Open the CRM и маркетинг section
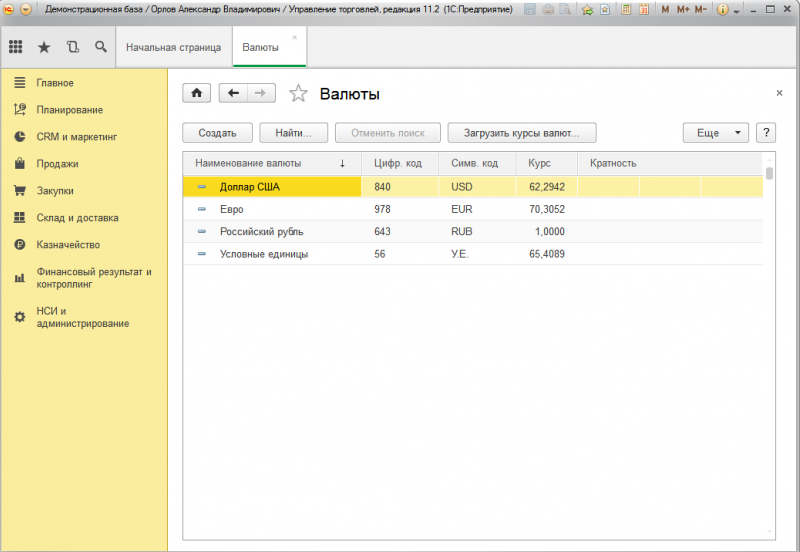The height and width of the screenshot is (552, 800). pyautogui.click(x=77, y=137)
